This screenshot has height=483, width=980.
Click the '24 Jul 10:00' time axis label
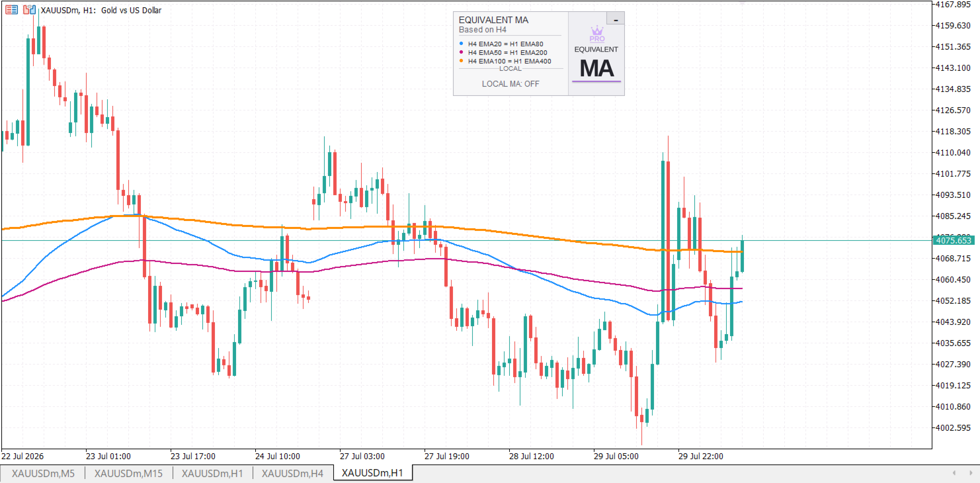tap(278, 456)
